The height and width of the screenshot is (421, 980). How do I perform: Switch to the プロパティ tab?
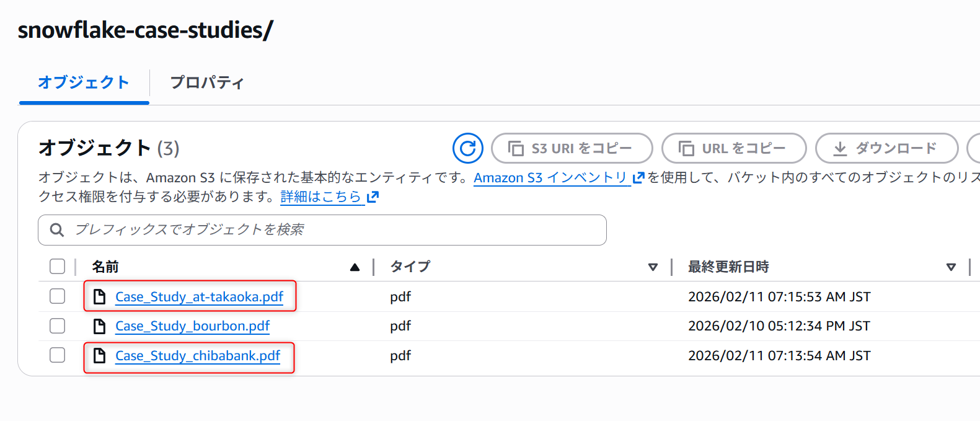coord(207,82)
